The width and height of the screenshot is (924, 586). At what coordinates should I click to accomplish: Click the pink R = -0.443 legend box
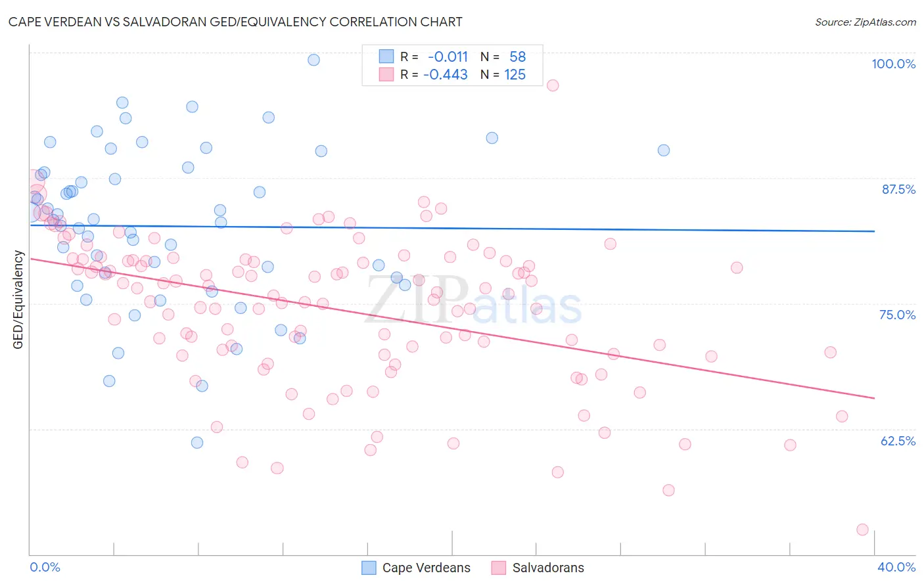pyautogui.click(x=386, y=74)
